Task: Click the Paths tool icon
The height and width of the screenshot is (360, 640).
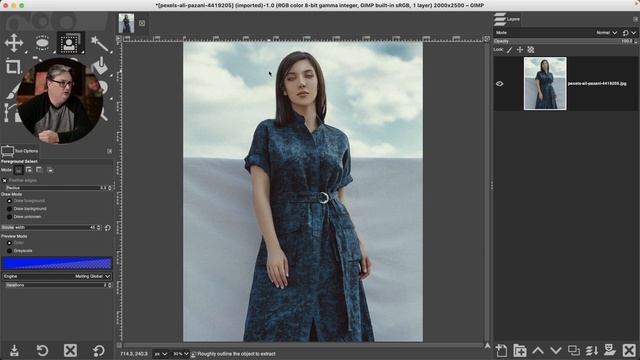Action: (7, 113)
